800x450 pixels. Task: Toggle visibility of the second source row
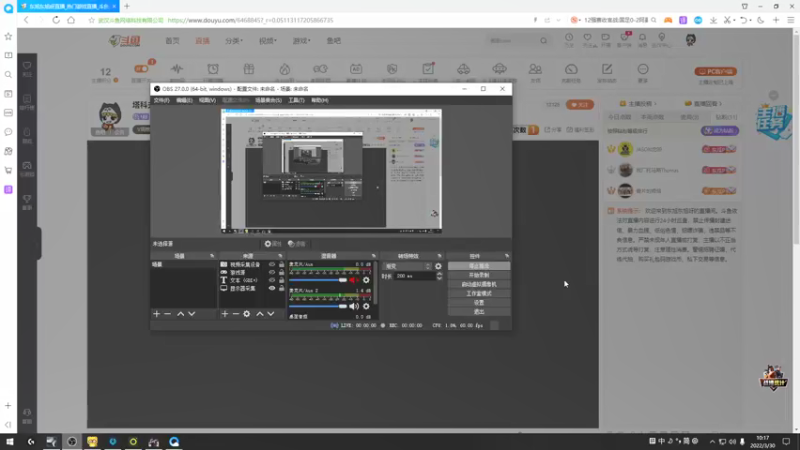[x=272, y=272]
